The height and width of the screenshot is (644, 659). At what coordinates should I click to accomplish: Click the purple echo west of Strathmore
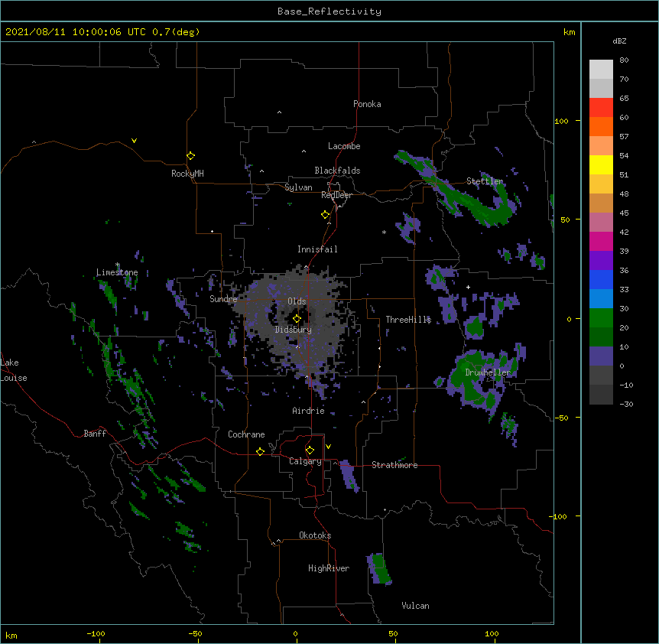point(349,476)
